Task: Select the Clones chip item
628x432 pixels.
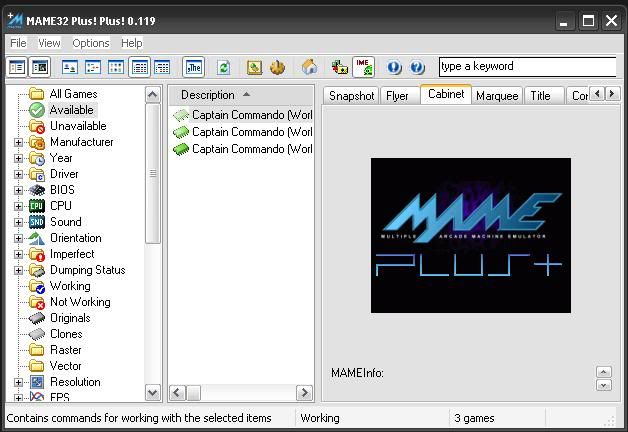Action: click(56, 334)
